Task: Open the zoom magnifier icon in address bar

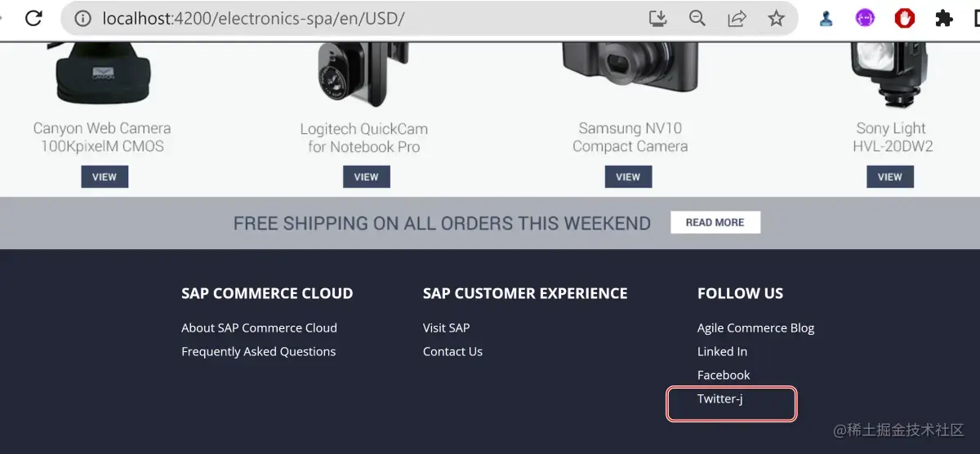Action: (x=697, y=18)
